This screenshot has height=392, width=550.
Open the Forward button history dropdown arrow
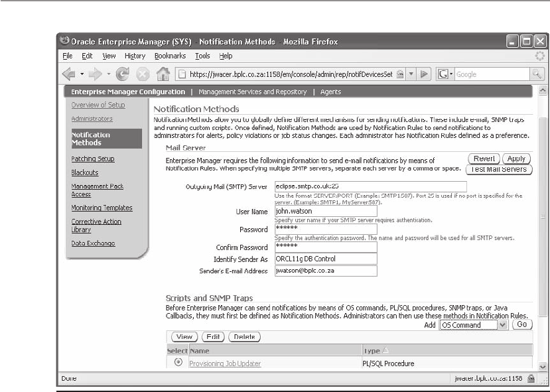pos(109,74)
